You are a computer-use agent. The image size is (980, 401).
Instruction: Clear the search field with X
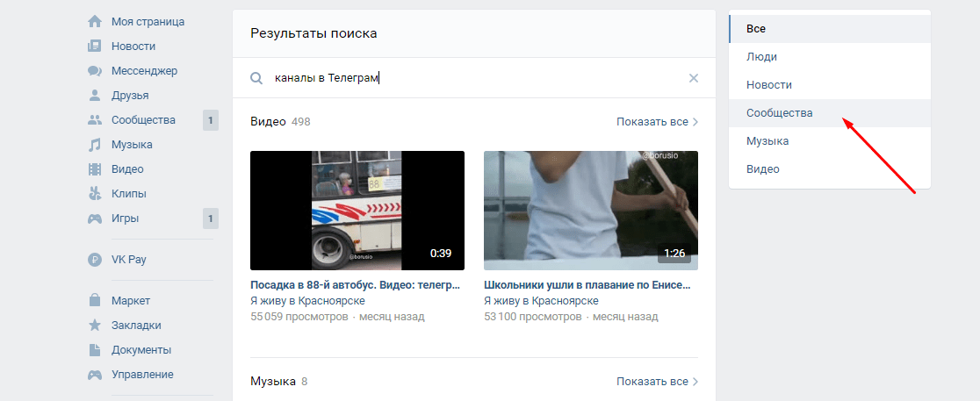tap(693, 78)
